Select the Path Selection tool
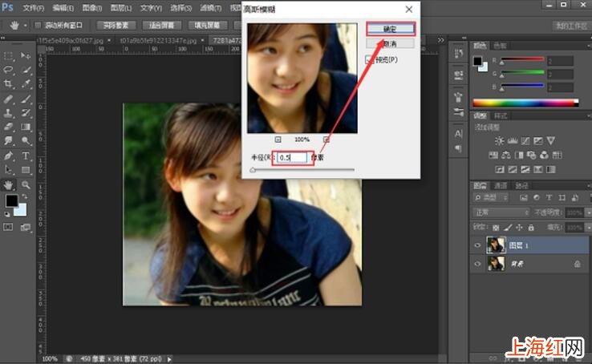Image resolution: width=592 pixels, height=364 pixels. [8, 170]
